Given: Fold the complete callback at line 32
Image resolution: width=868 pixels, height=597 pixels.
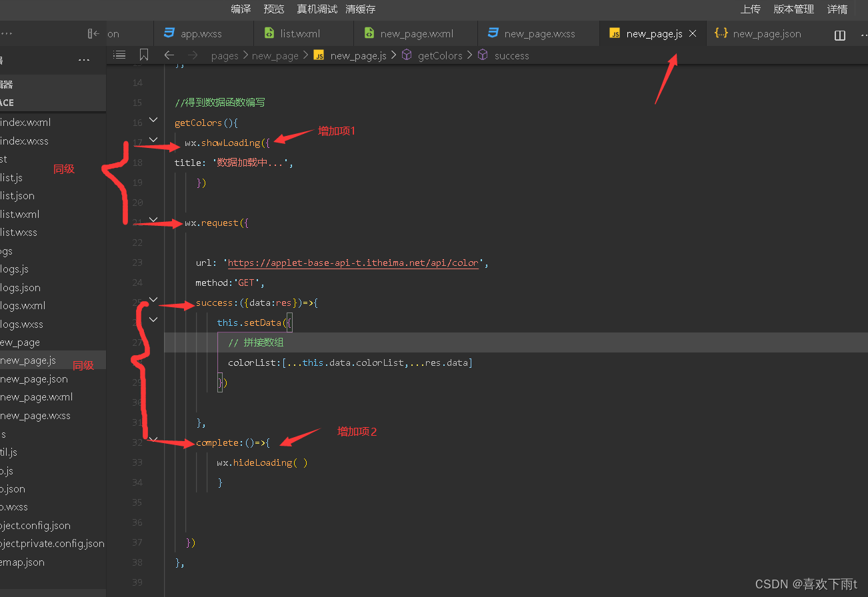Looking at the screenshot, I should 153,440.
